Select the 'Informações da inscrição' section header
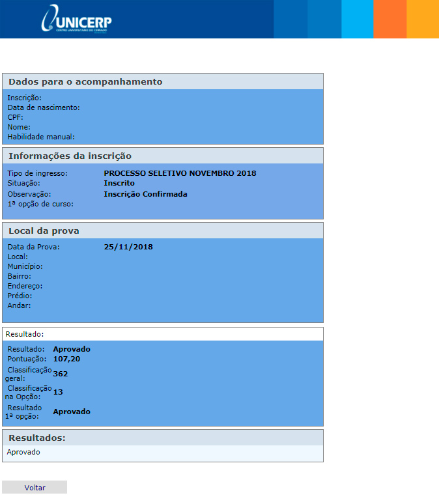439x504 pixels. tap(70, 156)
